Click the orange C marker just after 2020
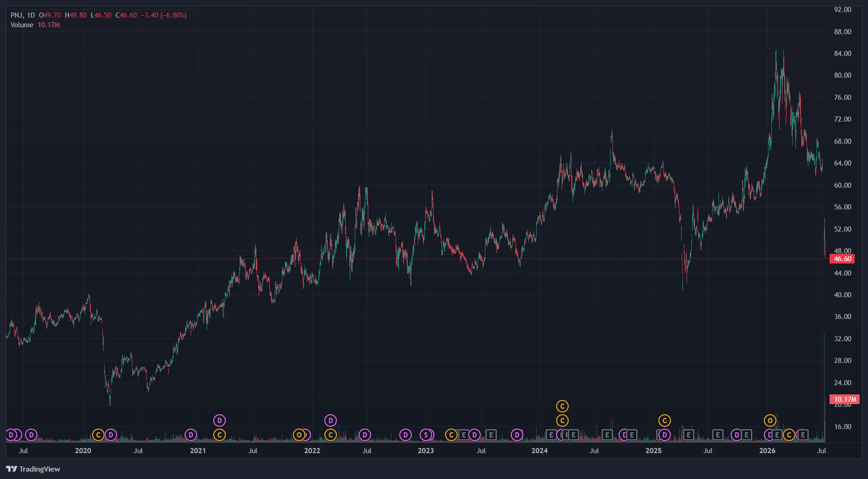Image resolution: width=868 pixels, height=479 pixels. (98, 435)
